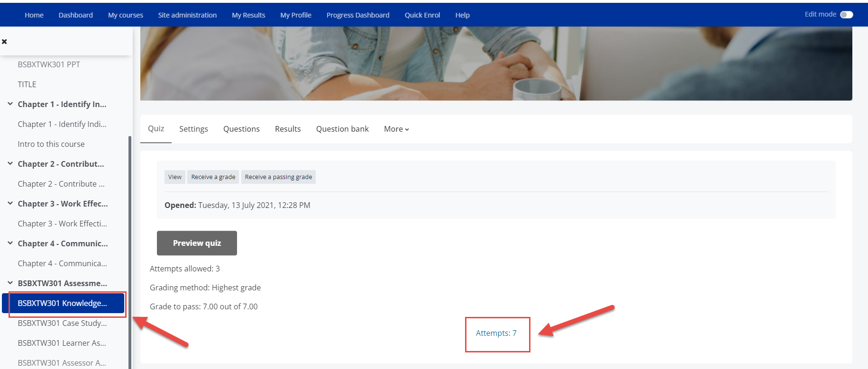Click the Receive a grade badge
The height and width of the screenshot is (369, 868).
(213, 177)
